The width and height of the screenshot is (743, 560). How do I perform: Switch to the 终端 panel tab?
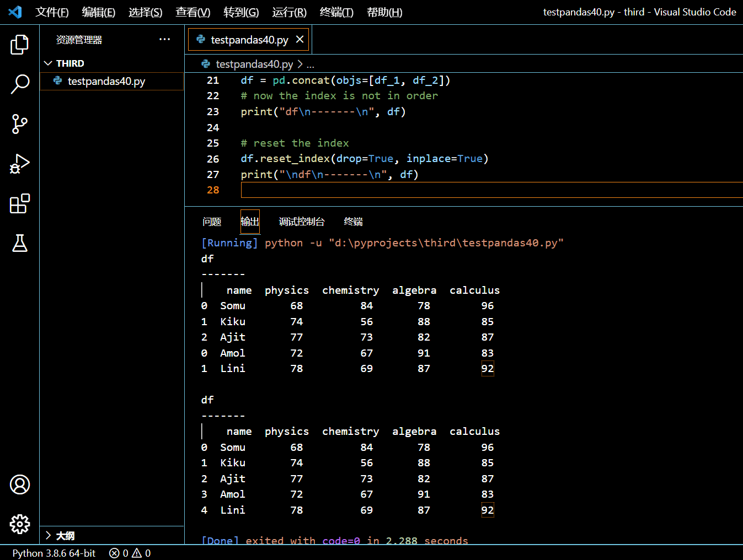pos(353,222)
